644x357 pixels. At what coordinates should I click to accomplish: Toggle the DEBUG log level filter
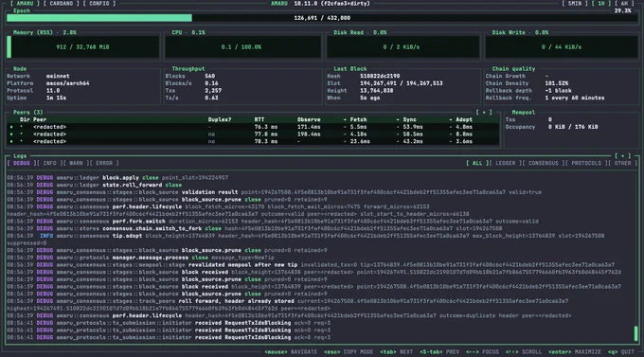click(22, 163)
